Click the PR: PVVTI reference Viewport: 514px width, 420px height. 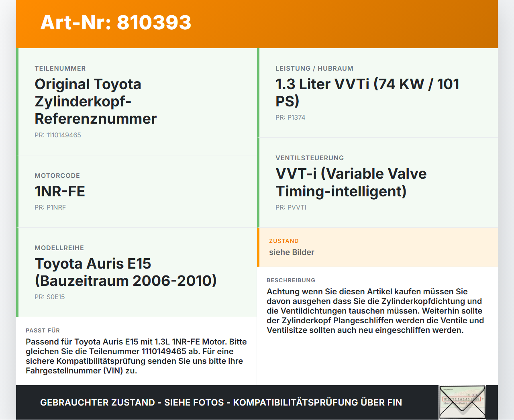[291, 208]
